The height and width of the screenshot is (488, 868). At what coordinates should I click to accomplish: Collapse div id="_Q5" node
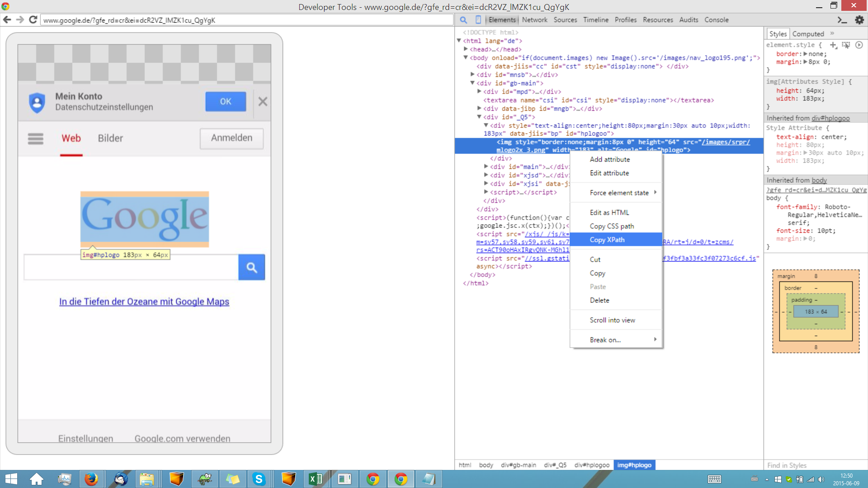(x=479, y=117)
